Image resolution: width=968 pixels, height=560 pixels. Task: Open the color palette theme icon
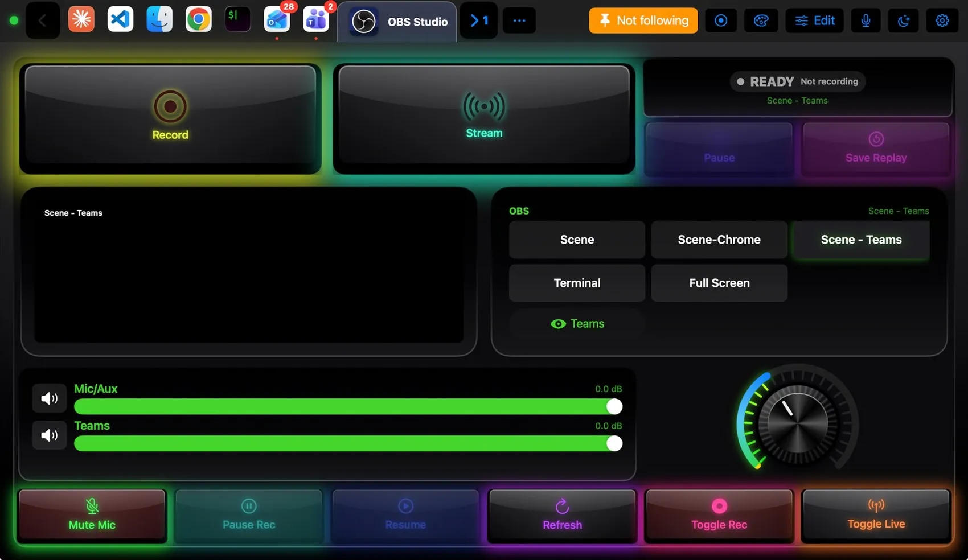(761, 20)
